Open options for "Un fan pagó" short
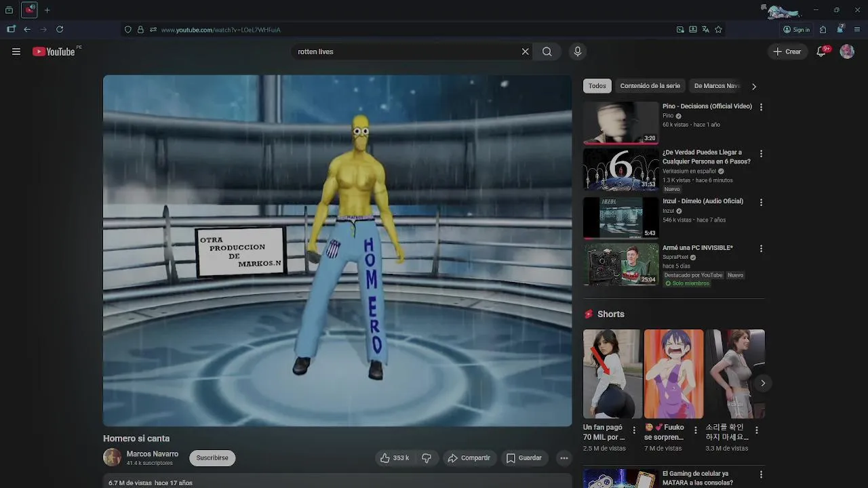868x488 pixels. (634, 430)
